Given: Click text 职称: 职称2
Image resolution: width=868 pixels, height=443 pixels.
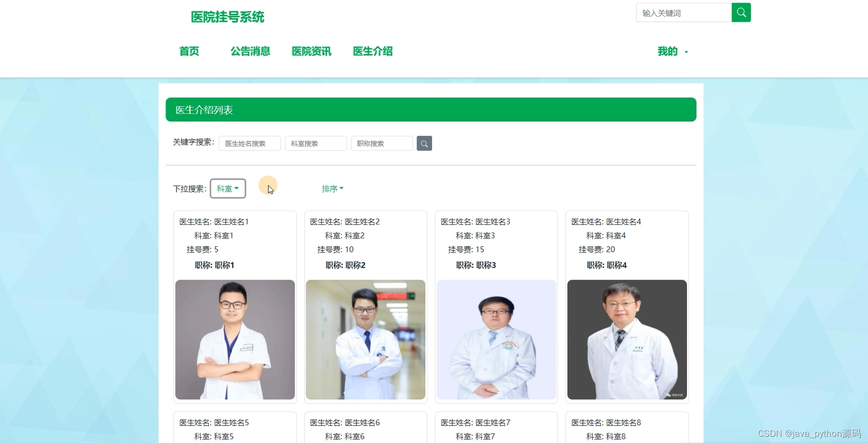Looking at the screenshot, I should coord(346,265).
